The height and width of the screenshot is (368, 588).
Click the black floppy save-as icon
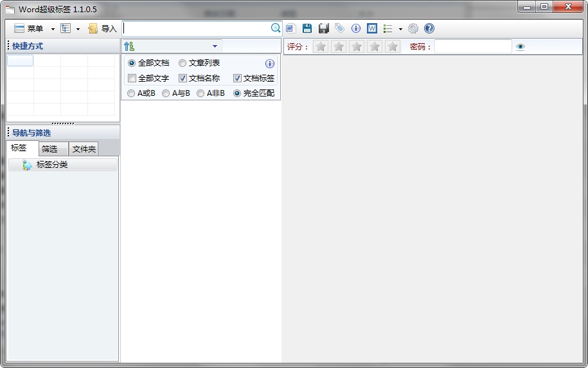[324, 28]
